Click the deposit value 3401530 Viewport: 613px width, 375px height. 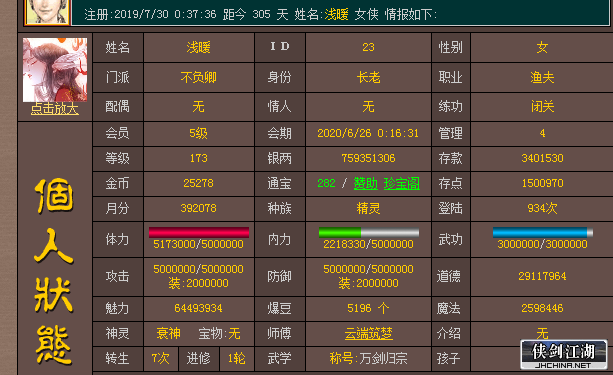(x=542, y=158)
